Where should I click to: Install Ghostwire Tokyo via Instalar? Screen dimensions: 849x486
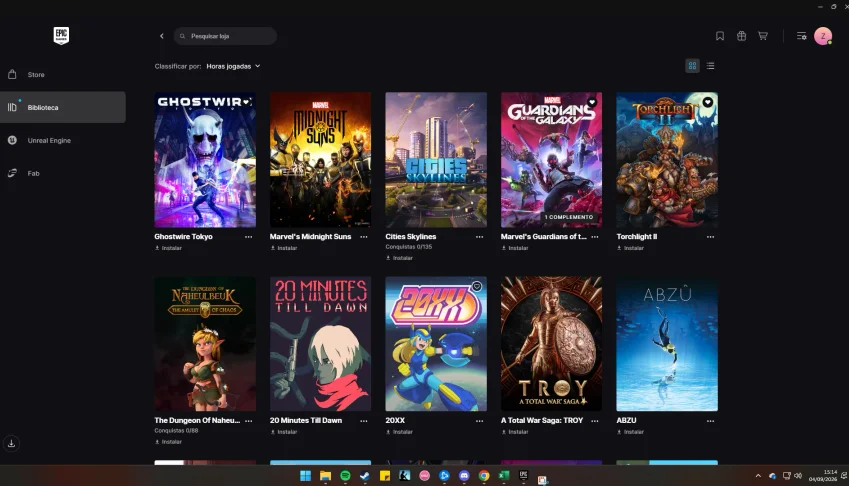click(x=168, y=248)
